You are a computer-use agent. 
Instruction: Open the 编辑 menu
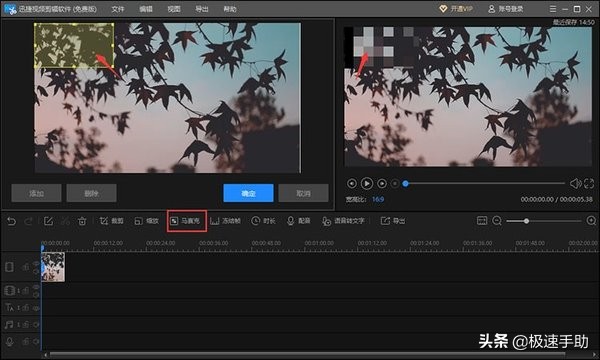tap(146, 9)
